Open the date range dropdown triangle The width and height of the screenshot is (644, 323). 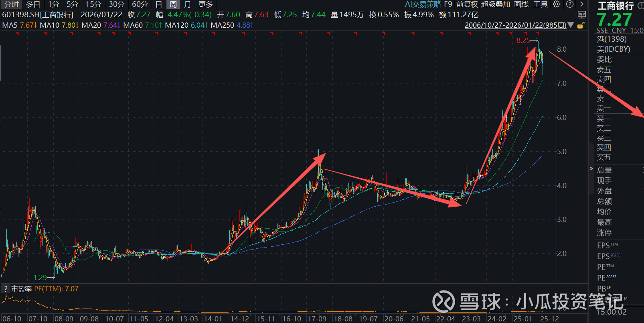click(571, 25)
